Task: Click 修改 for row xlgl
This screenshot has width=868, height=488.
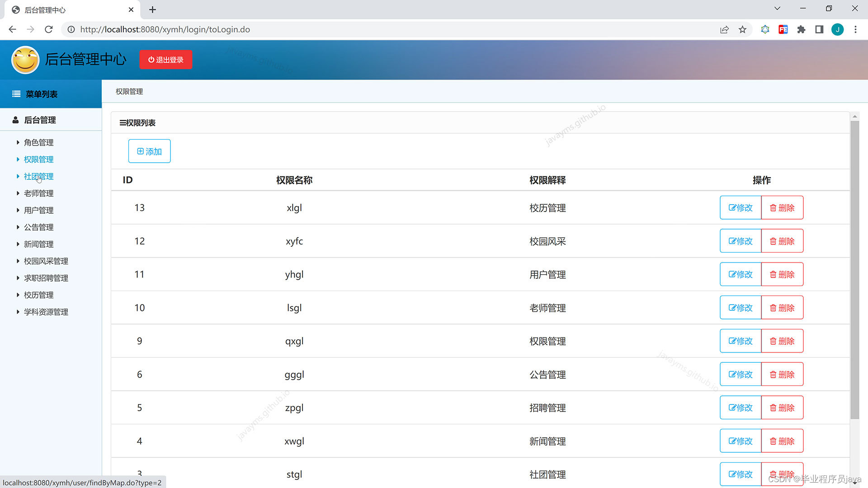Action: (741, 208)
